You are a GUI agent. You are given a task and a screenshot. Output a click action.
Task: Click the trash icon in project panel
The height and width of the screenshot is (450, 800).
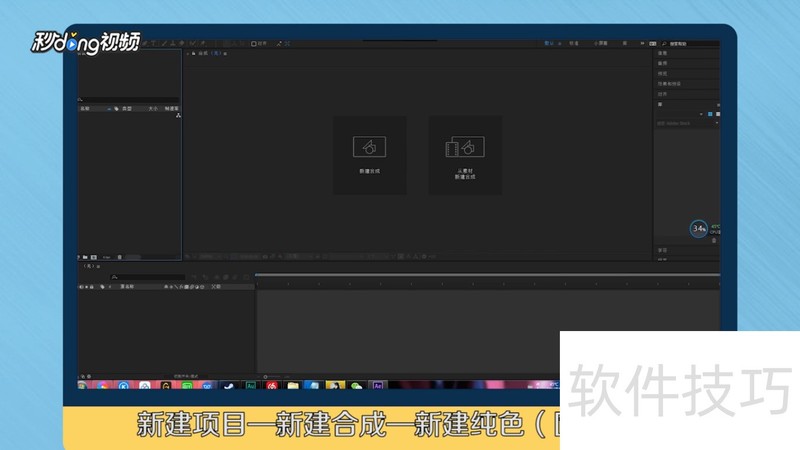click(x=119, y=257)
